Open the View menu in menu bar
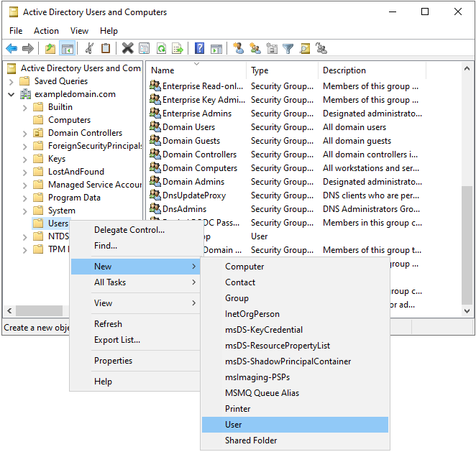Screen dimensions: 476x452 (79, 31)
